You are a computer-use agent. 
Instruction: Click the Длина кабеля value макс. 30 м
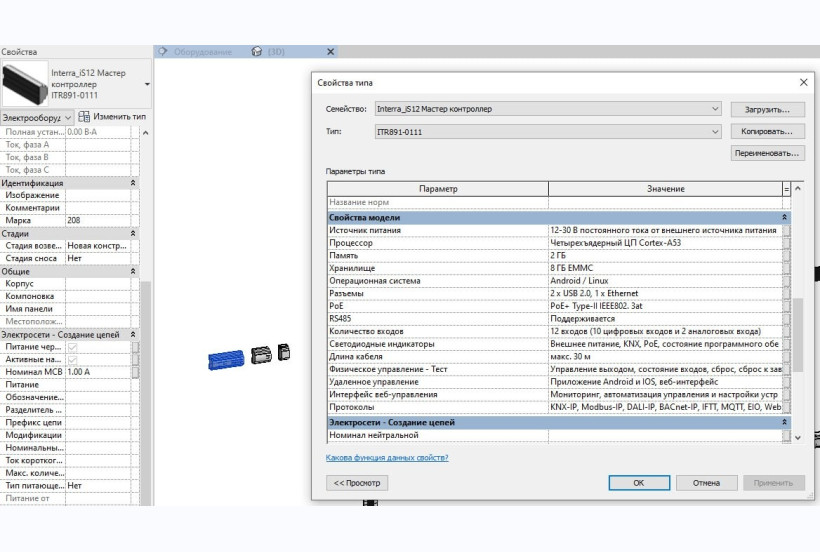tap(665, 356)
